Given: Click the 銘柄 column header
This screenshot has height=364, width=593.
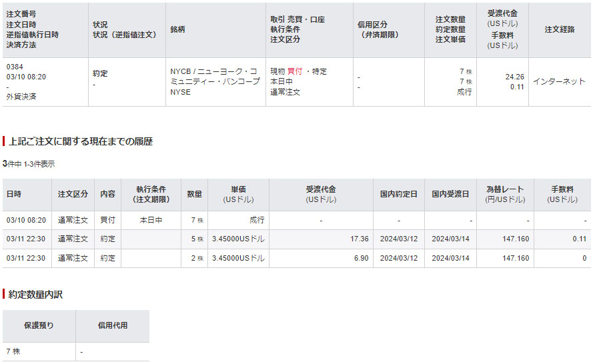Looking at the screenshot, I should [x=177, y=30].
